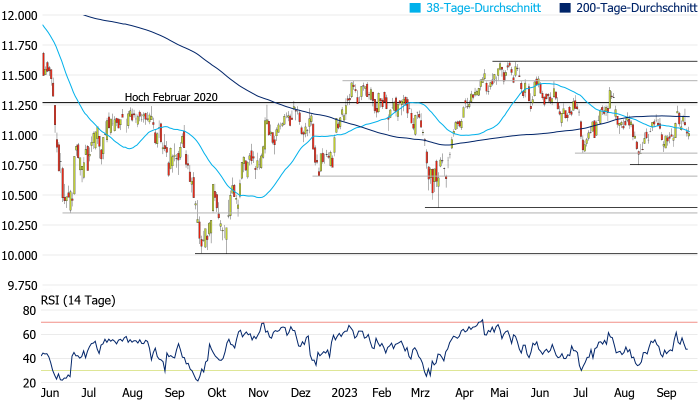Image resolution: width=700 pixels, height=400 pixels.
Task: Choose the Apr month on time axis
Action: pos(465,393)
